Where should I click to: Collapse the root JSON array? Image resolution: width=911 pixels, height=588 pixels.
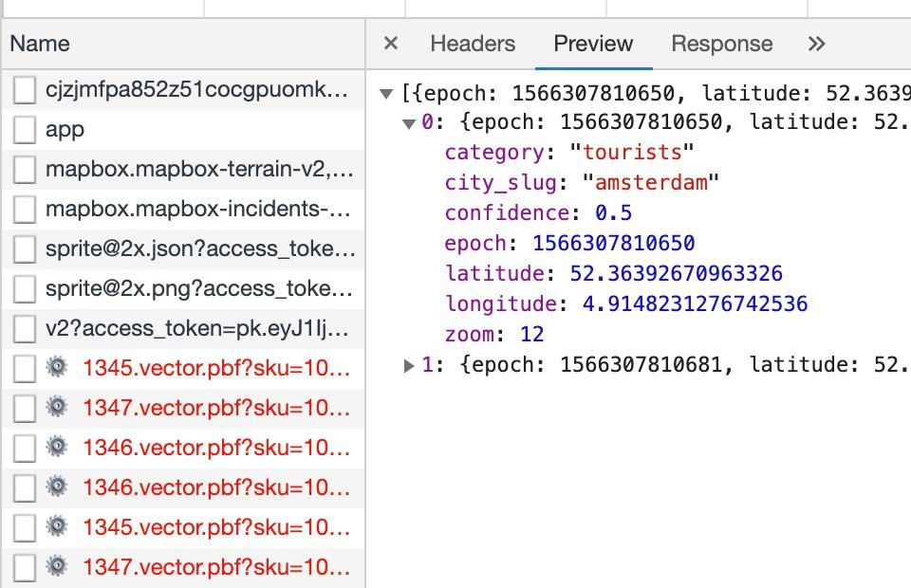pos(386,94)
